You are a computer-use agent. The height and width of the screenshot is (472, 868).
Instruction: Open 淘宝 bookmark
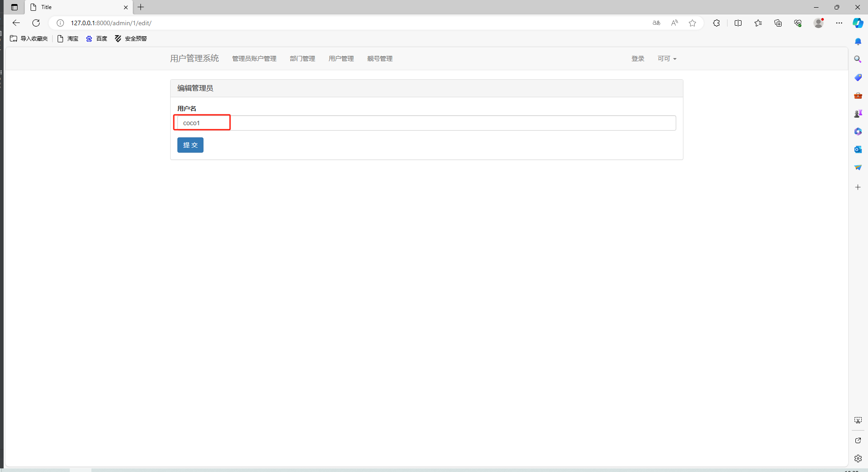[x=68, y=39]
